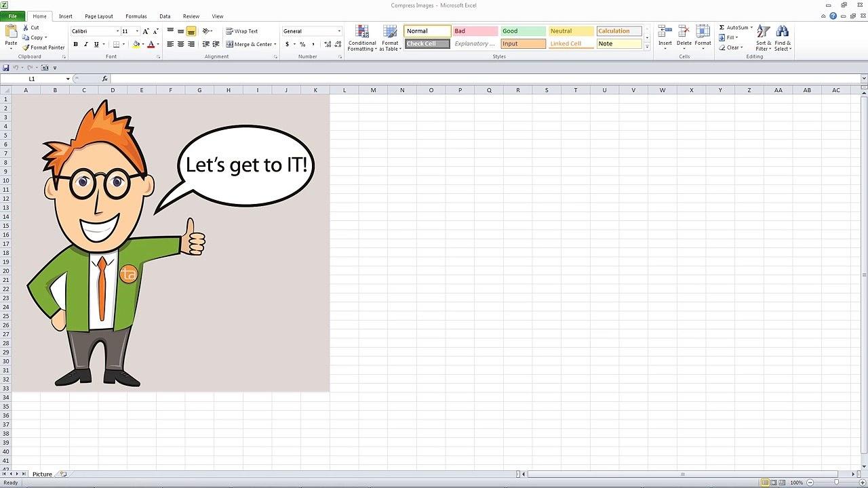The height and width of the screenshot is (488, 868).
Task: Click the Cut scissors icon
Action: point(25,28)
